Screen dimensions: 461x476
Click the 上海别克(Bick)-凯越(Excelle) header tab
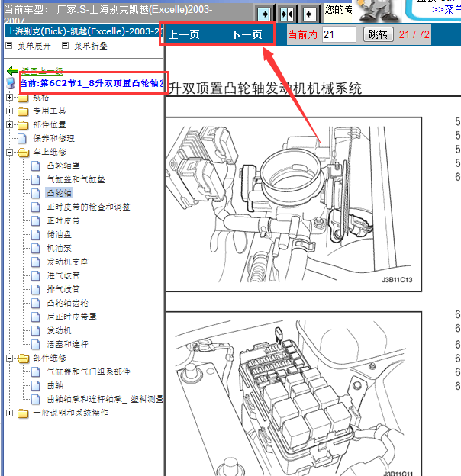[85, 31]
